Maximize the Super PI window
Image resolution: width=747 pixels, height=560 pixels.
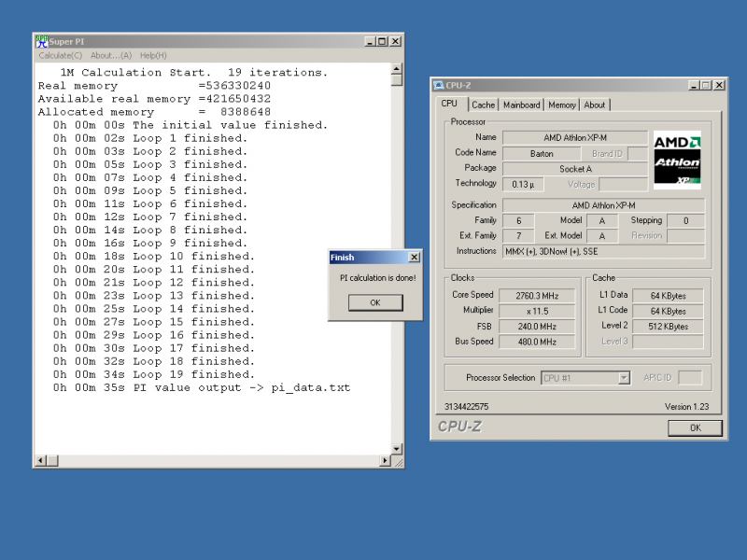382,41
